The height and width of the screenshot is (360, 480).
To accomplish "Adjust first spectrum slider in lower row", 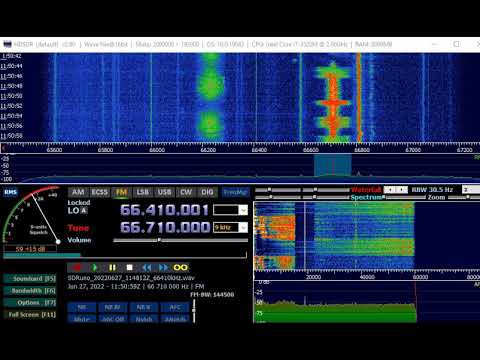I will click(278, 197).
